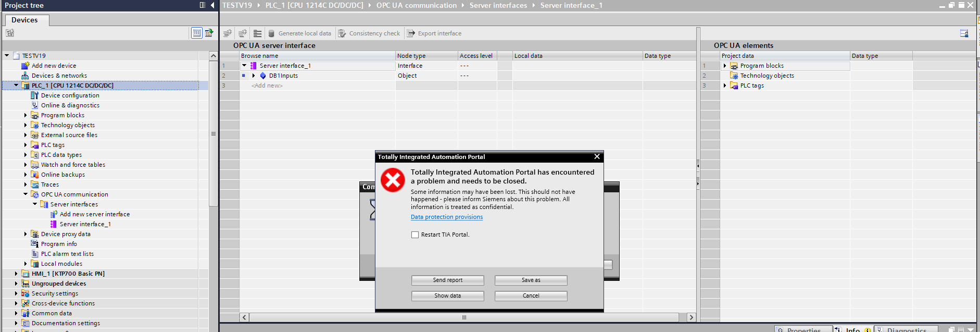Click first add-node toolbar icon in server interface editor
The height and width of the screenshot is (332, 980).
228,33
